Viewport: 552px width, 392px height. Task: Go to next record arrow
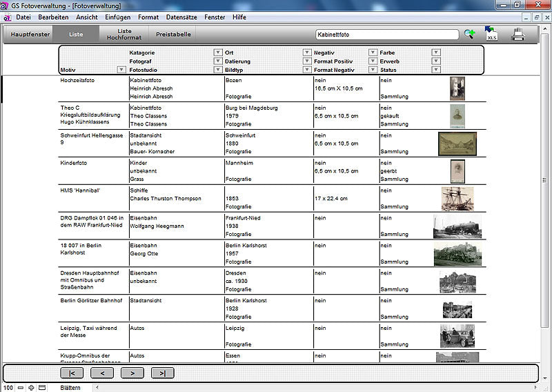(x=132, y=373)
